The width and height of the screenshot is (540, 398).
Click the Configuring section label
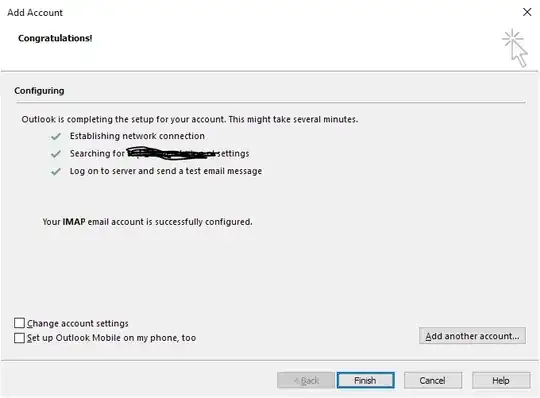[39, 91]
